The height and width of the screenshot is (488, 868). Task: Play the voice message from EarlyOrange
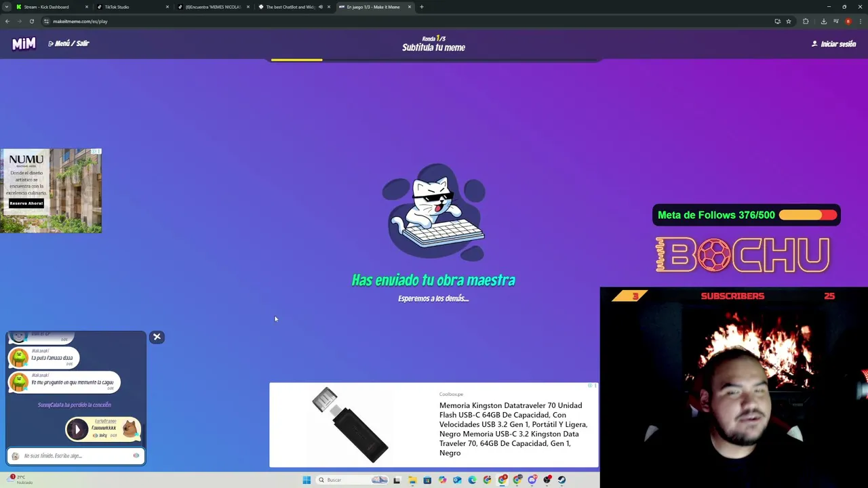(77, 429)
